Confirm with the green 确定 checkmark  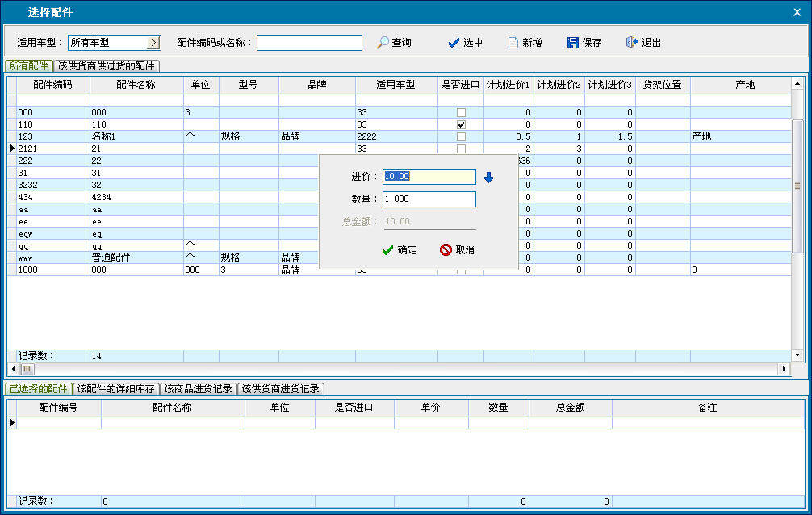(x=388, y=250)
